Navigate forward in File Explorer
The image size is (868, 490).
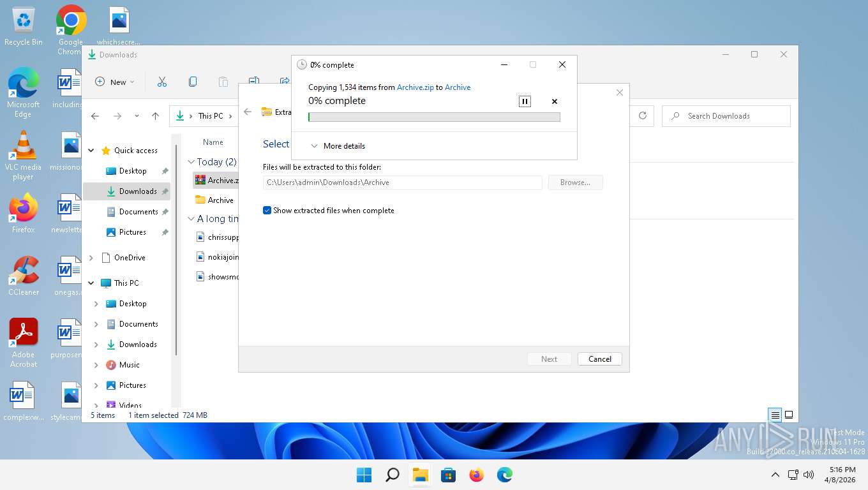(x=117, y=116)
